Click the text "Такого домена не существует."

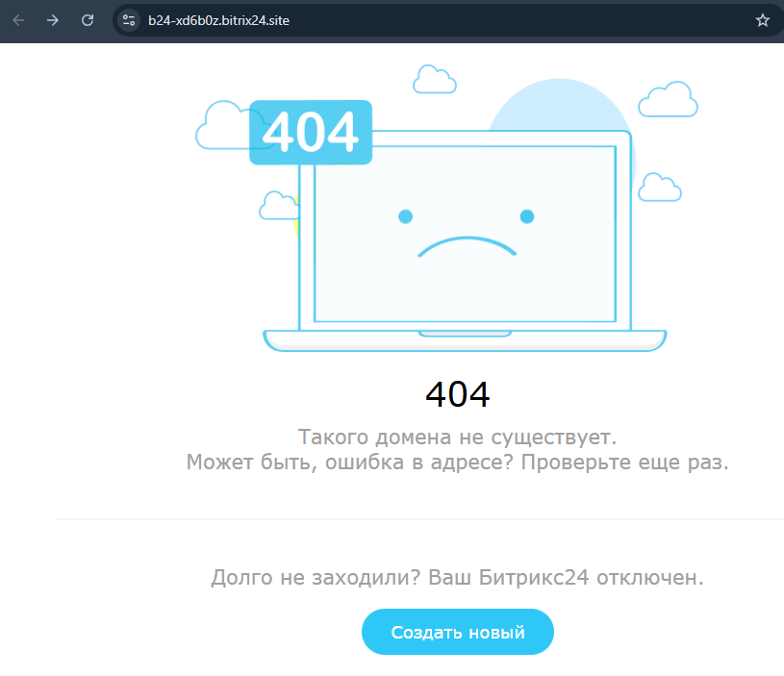[457, 438]
